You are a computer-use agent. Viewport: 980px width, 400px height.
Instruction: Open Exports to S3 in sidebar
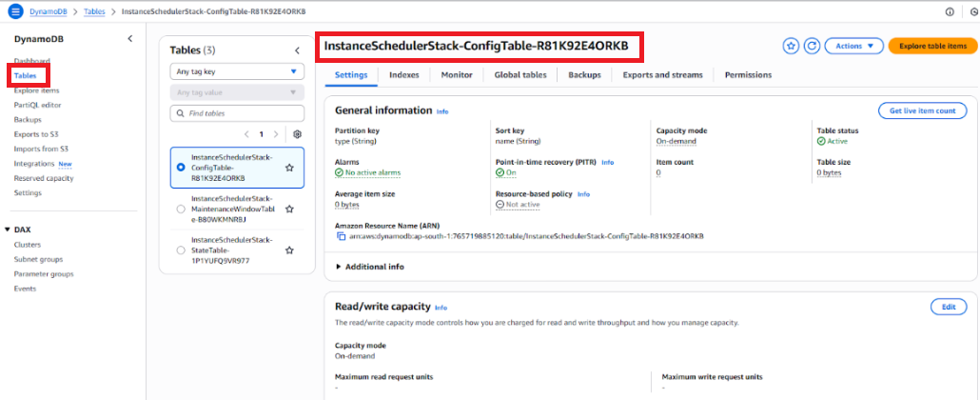tap(36, 134)
